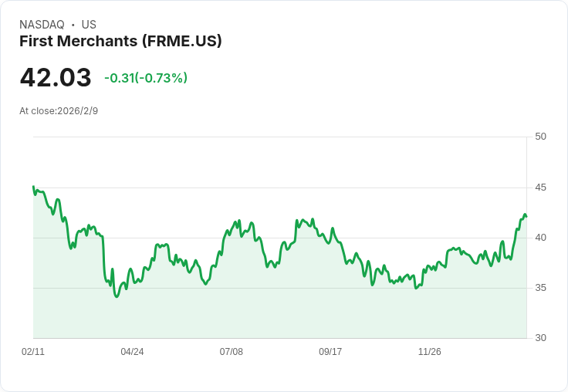
Task: Click the 45 label on price axis
Action: pyautogui.click(x=540, y=188)
